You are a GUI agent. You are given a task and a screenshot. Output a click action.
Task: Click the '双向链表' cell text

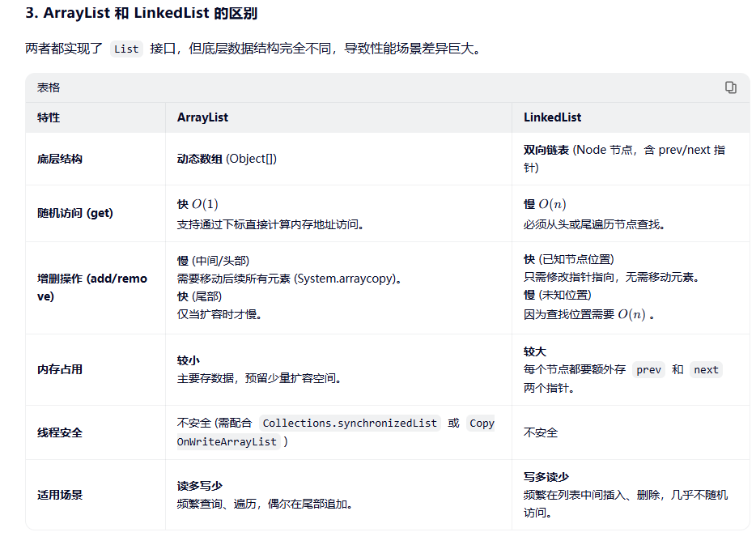tap(546, 150)
